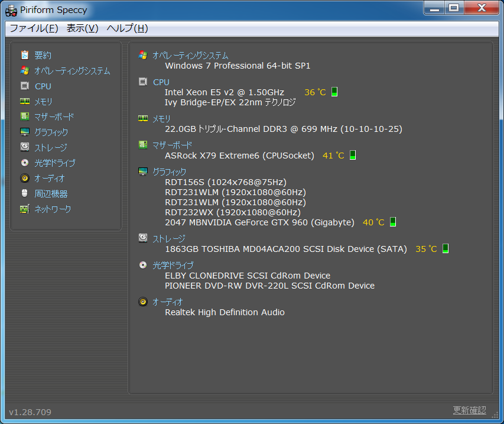Click the CPU chip icon in sidebar
The width and height of the screenshot is (504, 424).
coord(25,86)
